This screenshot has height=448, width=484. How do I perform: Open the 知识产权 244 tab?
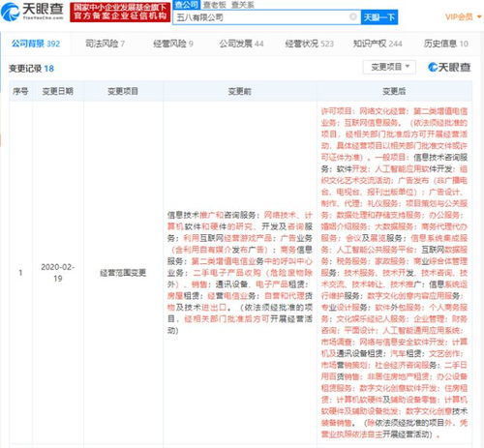(x=378, y=44)
